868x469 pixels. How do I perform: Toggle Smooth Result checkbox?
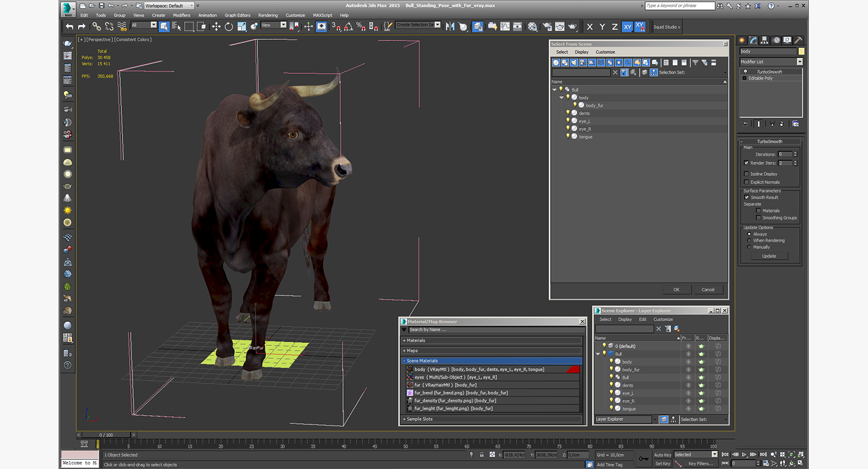(x=747, y=198)
